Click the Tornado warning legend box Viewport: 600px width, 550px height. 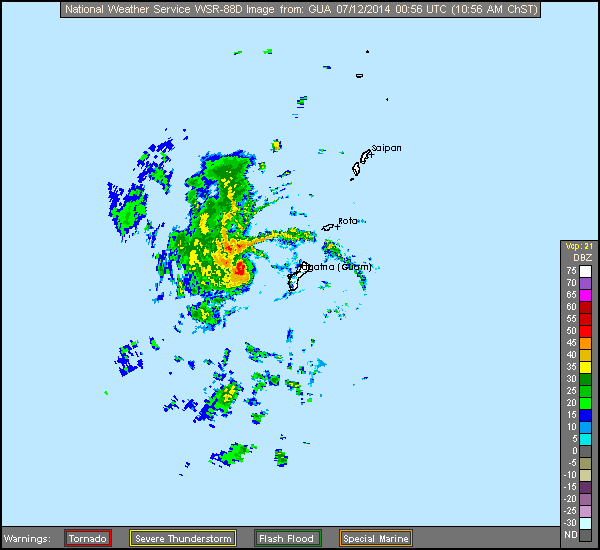88,538
